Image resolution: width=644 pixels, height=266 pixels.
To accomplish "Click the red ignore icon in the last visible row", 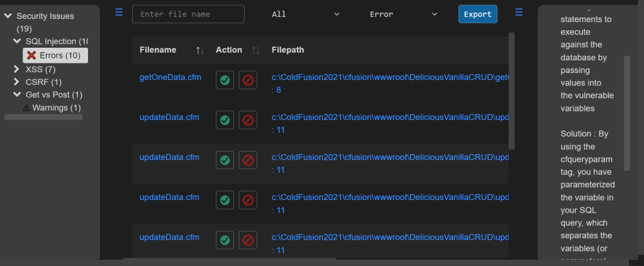I will coord(248,240).
